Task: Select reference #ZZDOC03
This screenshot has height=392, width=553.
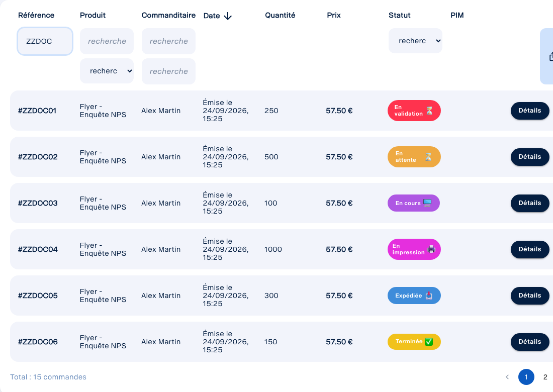Action: pos(38,203)
